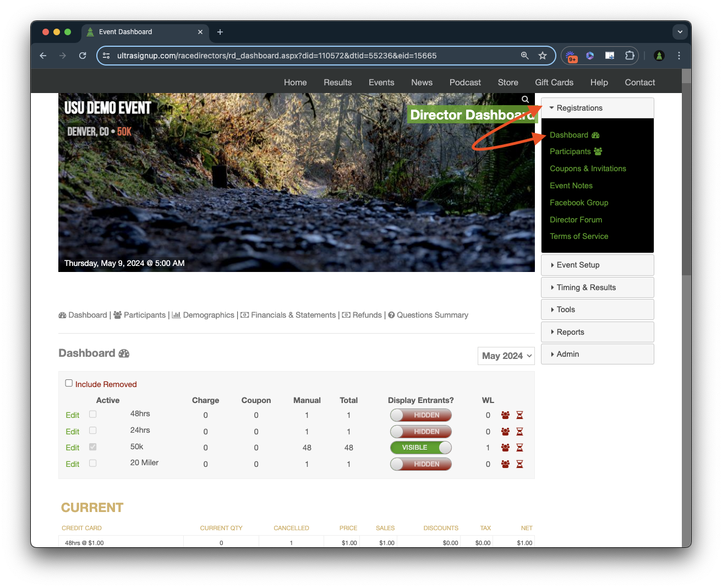Bookmark this page with the star icon

point(543,56)
